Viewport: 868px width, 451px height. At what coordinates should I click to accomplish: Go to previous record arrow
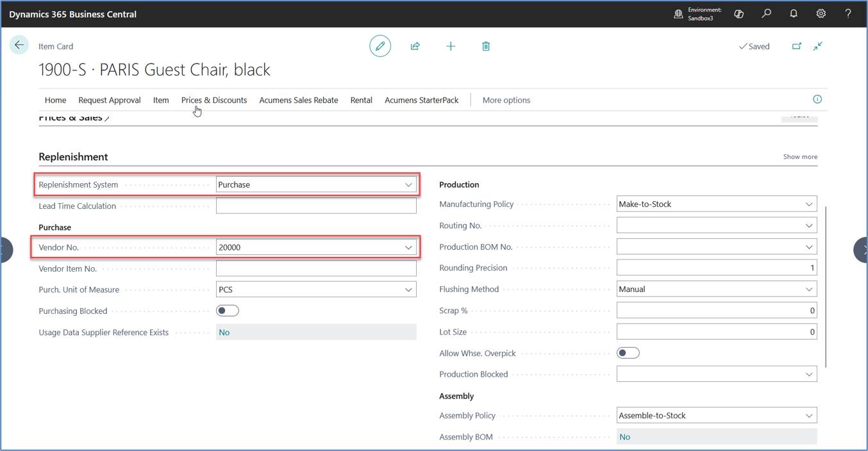pos(6,250)
